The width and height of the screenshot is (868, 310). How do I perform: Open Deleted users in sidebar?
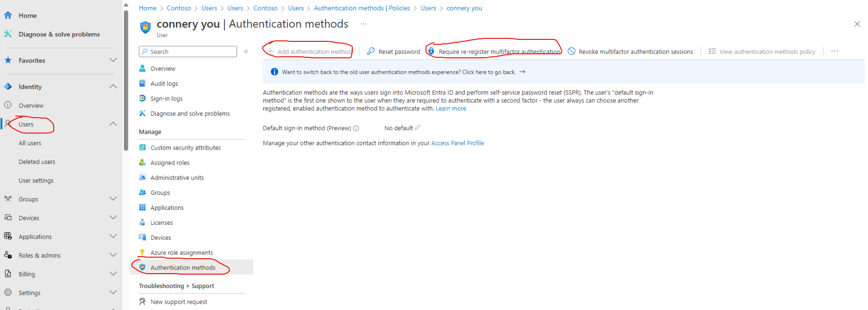click(37, 162)
